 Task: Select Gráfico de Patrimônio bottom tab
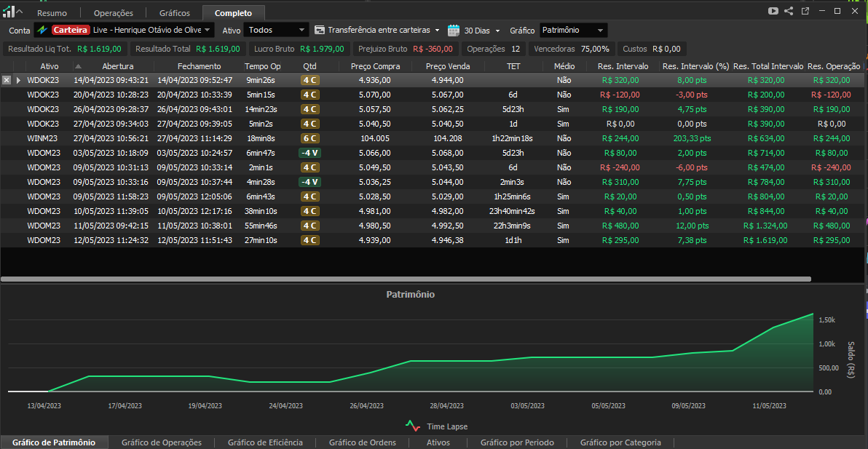54,442
